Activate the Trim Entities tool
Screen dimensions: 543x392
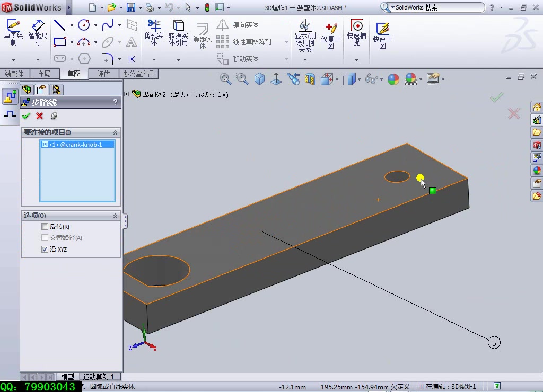[153, 33]
